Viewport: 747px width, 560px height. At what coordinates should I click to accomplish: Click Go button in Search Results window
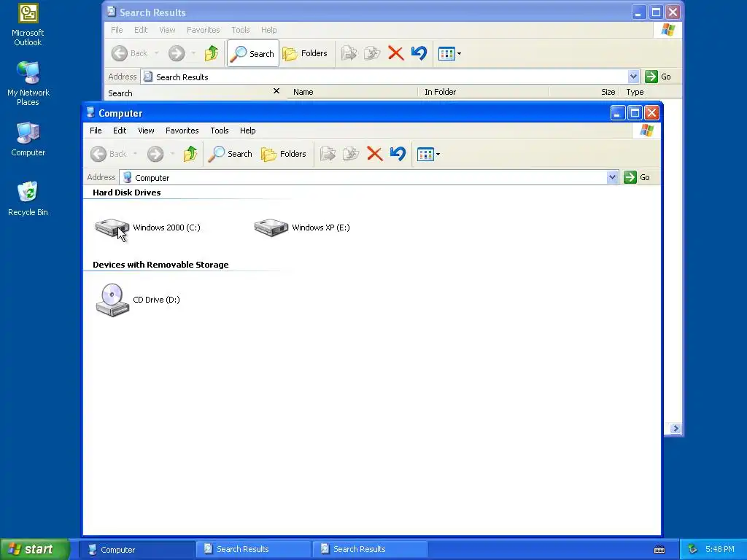(x=658, y=77)
